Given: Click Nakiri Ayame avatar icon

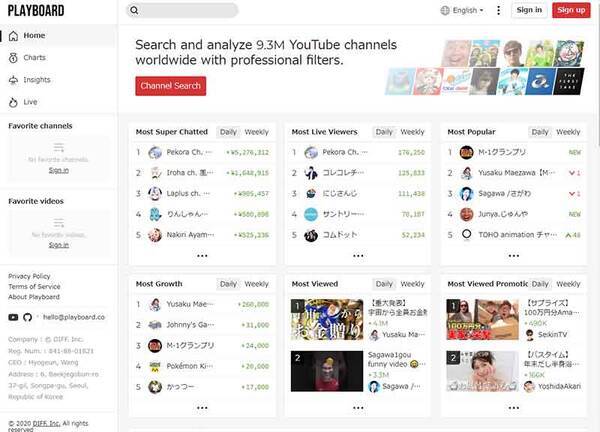Looking at the screenshot, I should (155, 235).
